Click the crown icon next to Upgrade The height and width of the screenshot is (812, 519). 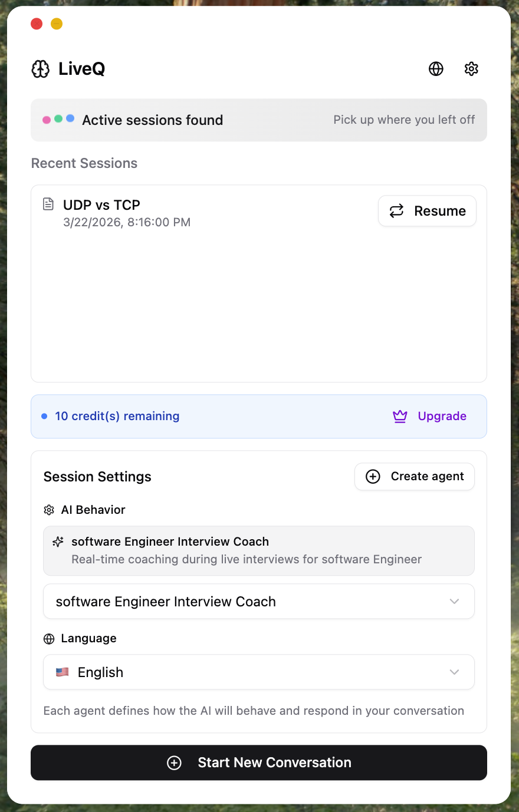[400, 417]
